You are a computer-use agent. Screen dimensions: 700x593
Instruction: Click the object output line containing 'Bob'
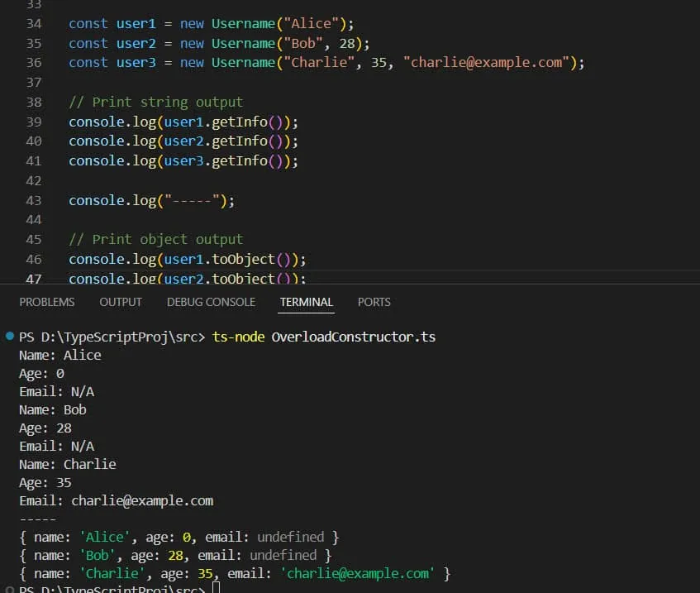coord(175,556)
